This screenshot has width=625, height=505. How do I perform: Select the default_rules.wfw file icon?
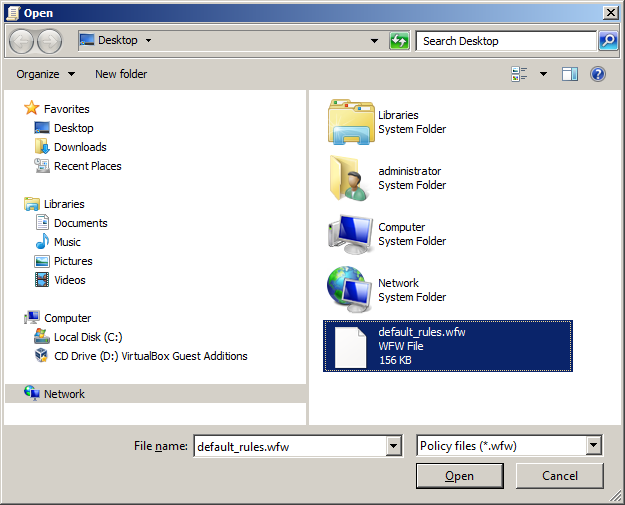pos(351,346)
